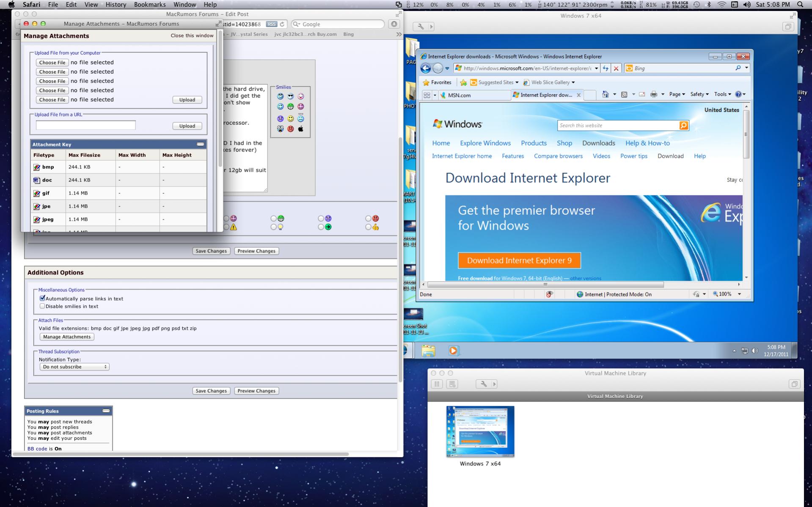Click the Internet Explorer horizontal scrollbar
The height and width of the screenshot is (507, 812).
[545, 285]
